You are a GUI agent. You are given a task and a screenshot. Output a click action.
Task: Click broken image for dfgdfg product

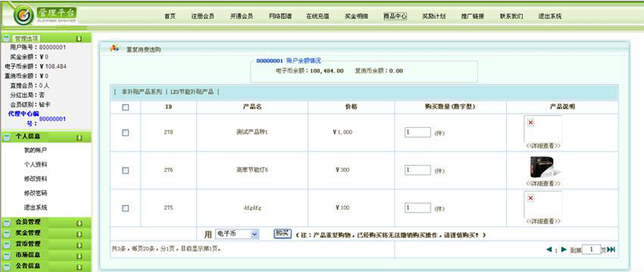click(543, 204)
